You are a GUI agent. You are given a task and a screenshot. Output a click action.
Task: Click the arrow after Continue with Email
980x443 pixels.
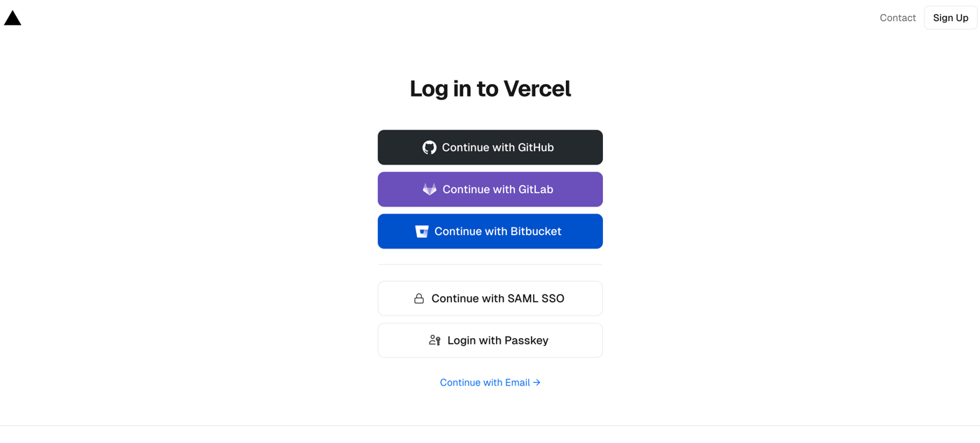coord(537,383)
